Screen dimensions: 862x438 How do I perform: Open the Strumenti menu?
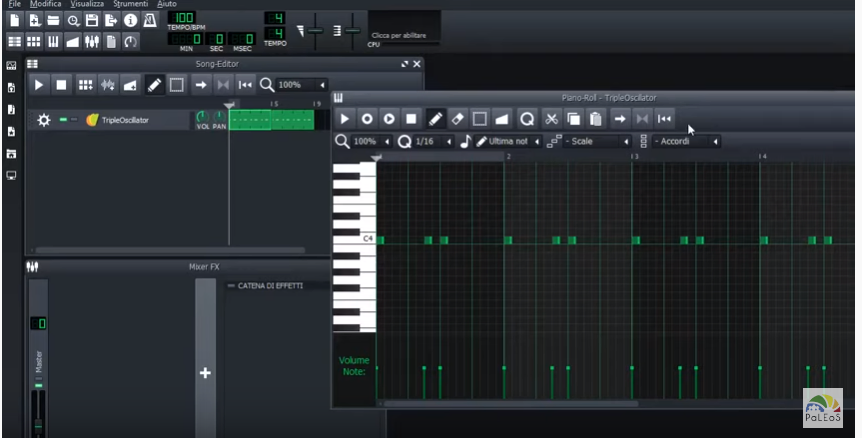[x=130, y=4]
